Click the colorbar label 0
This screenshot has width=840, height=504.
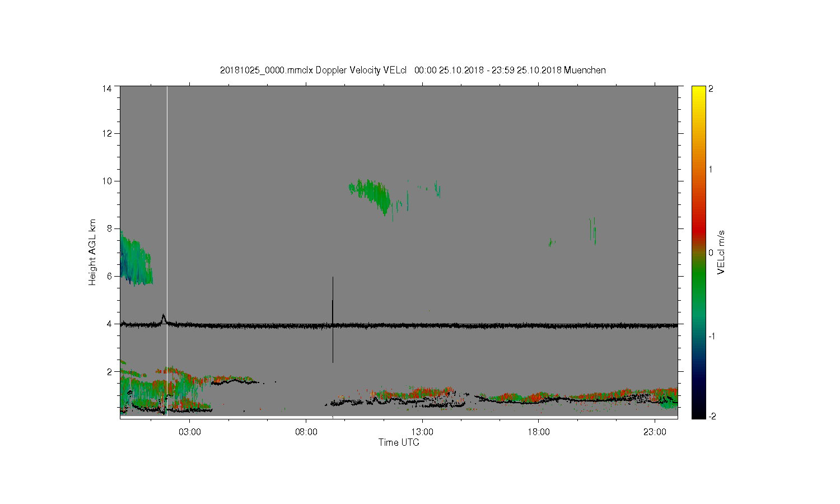click(711, 253)
